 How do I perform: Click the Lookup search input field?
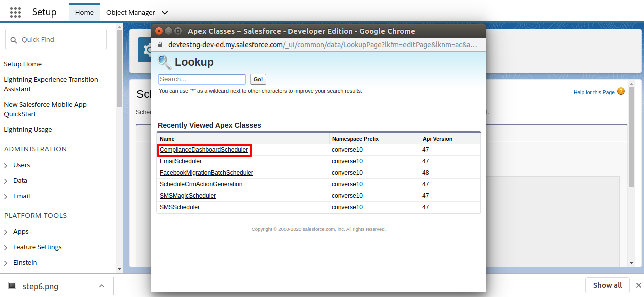[202, 79]
